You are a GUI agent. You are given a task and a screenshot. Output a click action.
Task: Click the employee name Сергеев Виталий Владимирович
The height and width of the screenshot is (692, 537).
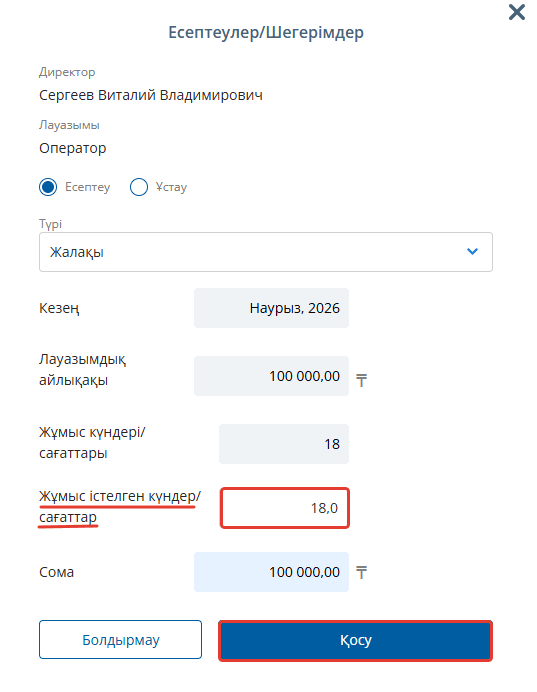151,95
